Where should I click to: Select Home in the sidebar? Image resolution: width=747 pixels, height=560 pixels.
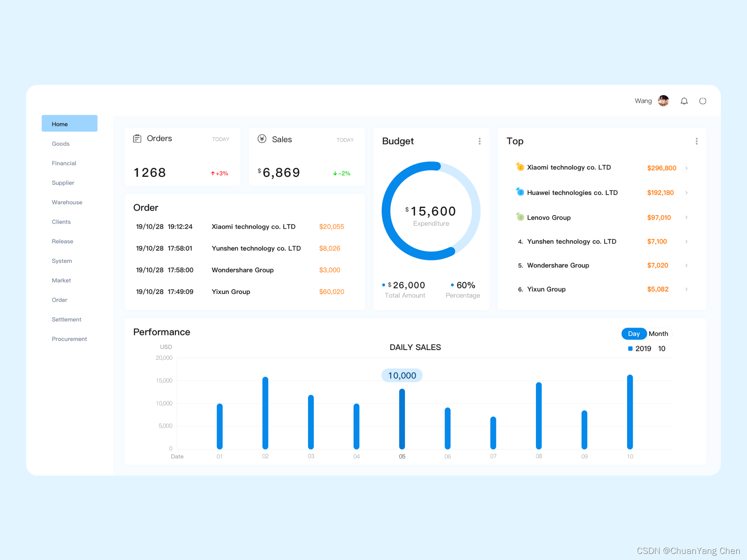click(70, 124)
